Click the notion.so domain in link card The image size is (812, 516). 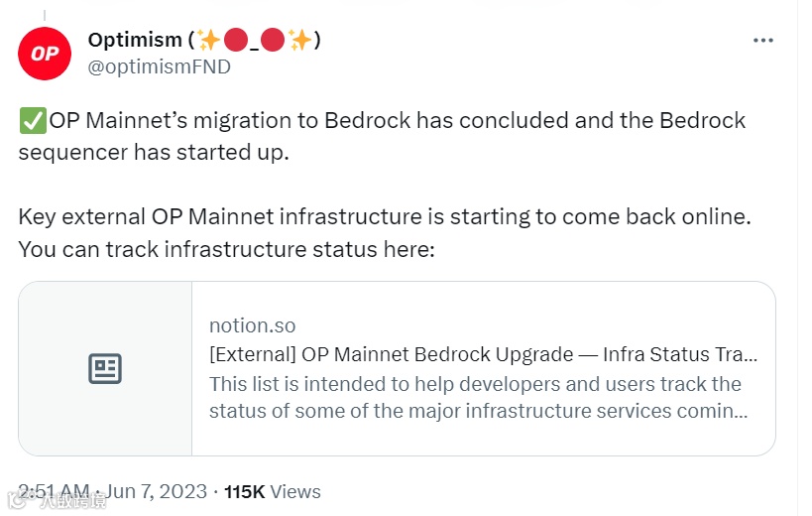(252, 325)
